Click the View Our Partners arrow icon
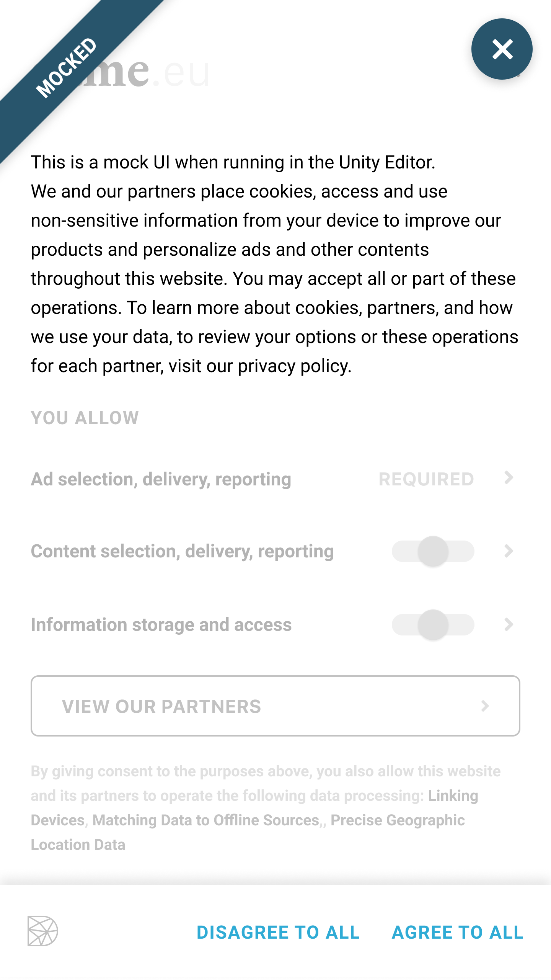This screenshot has width=551, height=980. 485,706
